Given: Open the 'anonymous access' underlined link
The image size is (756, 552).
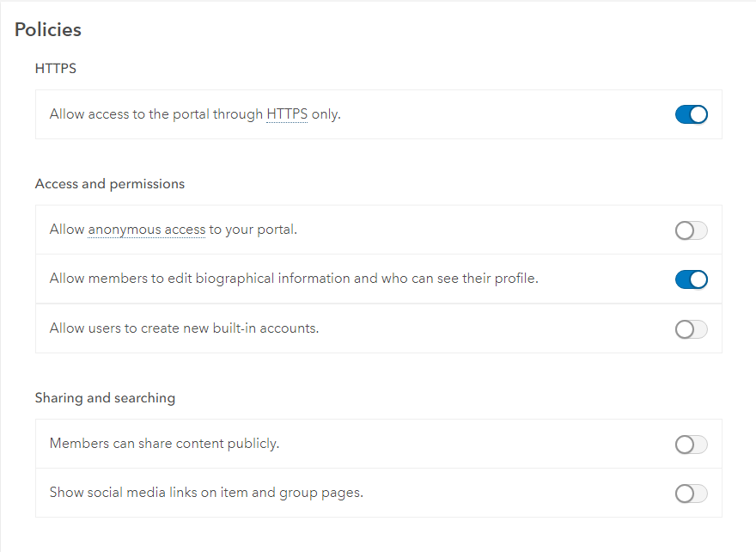Looking at the screenshot, I should [146, 230].
